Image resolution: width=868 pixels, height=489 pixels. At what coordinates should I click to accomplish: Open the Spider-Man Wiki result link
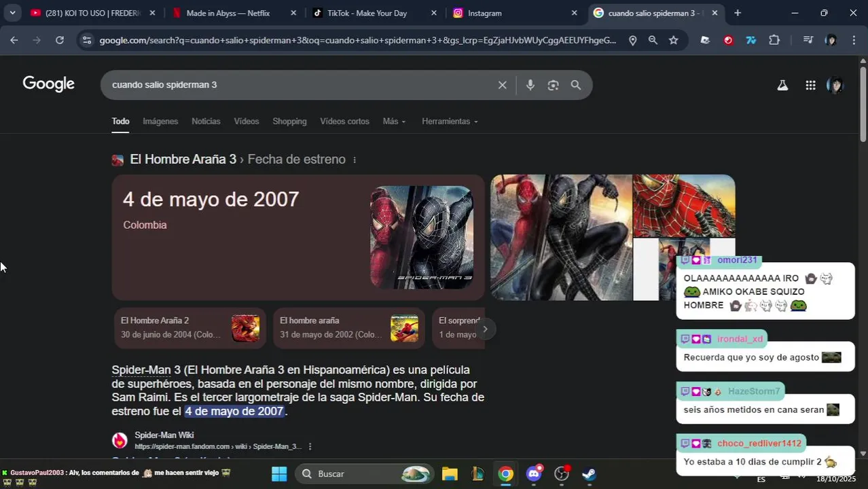click(164, 435)
